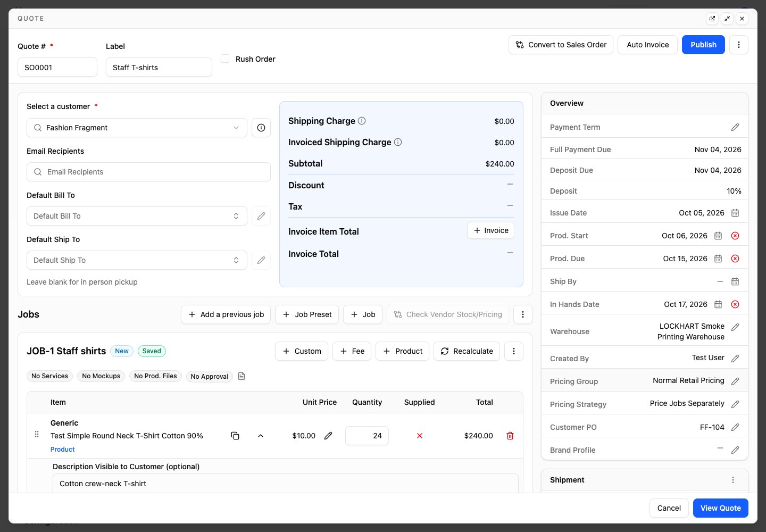Delete the Generic T-shirt line item

(x=510, y=436)
